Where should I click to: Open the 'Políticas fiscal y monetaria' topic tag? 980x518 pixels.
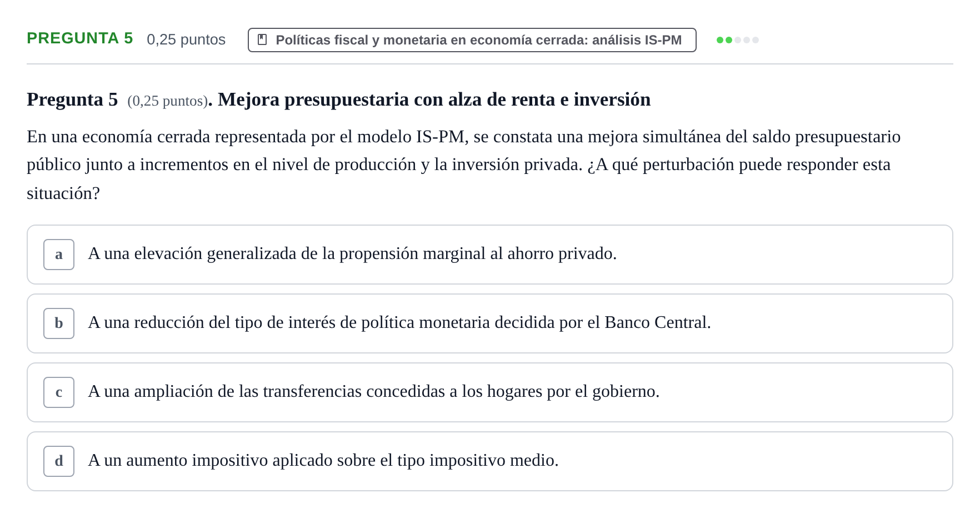472,40
